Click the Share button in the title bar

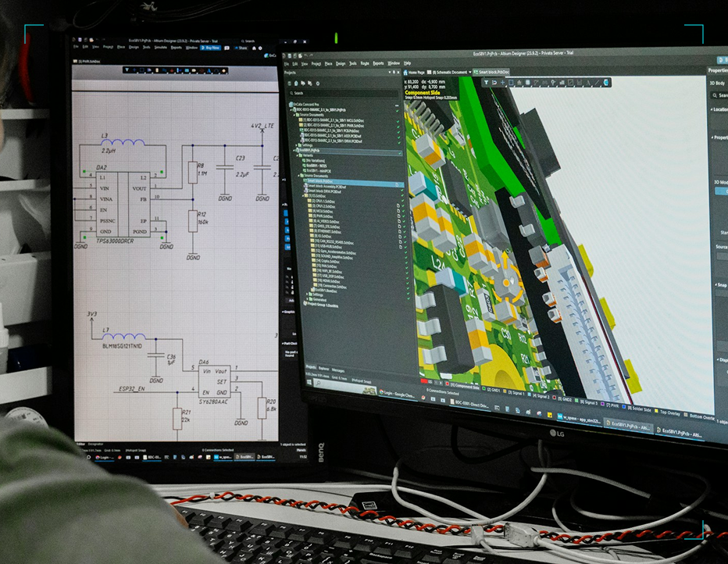point(242,48)
